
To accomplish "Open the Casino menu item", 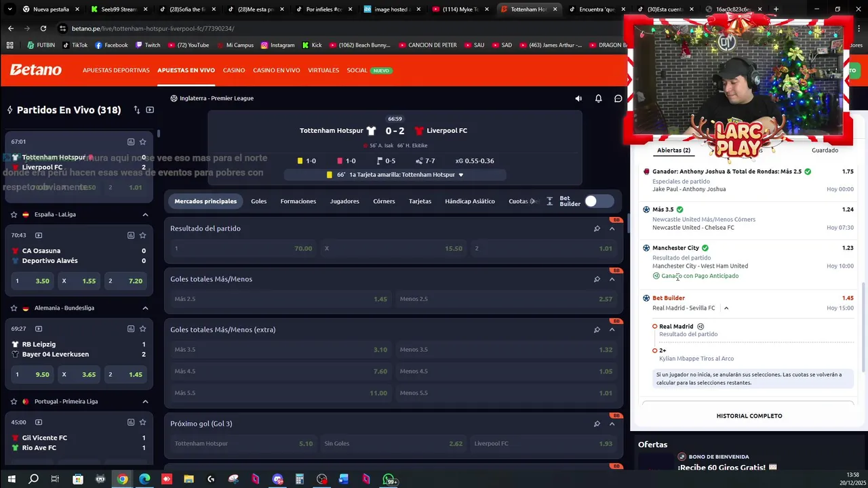I will tap(234, 70).
